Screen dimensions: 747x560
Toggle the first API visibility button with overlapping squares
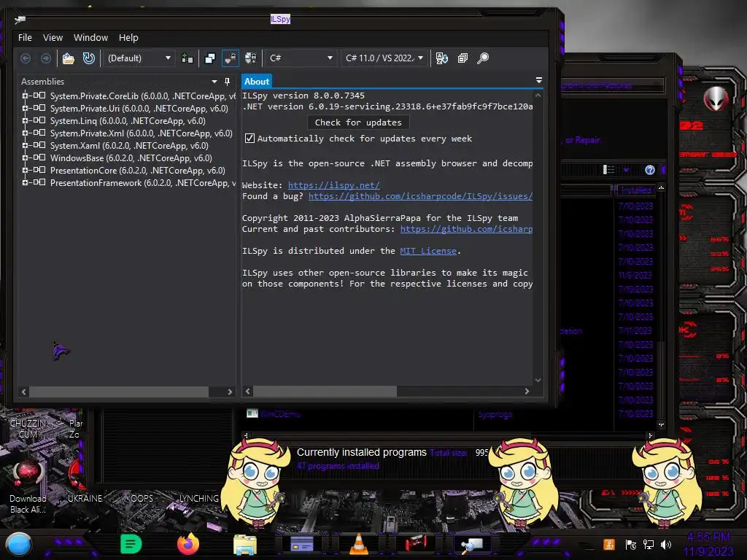click(x=210, y=58)
